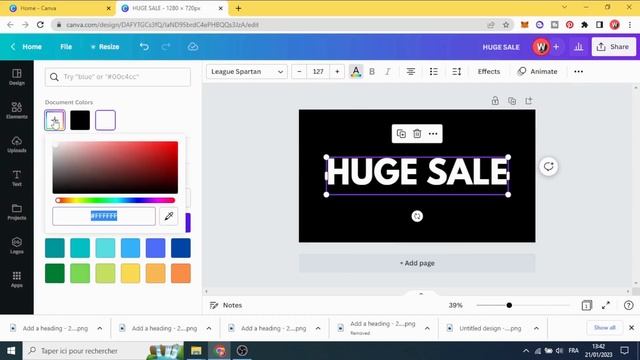Open the Text panel in sidebar
This screenshot has height=360, width=640.
[17, 178]
